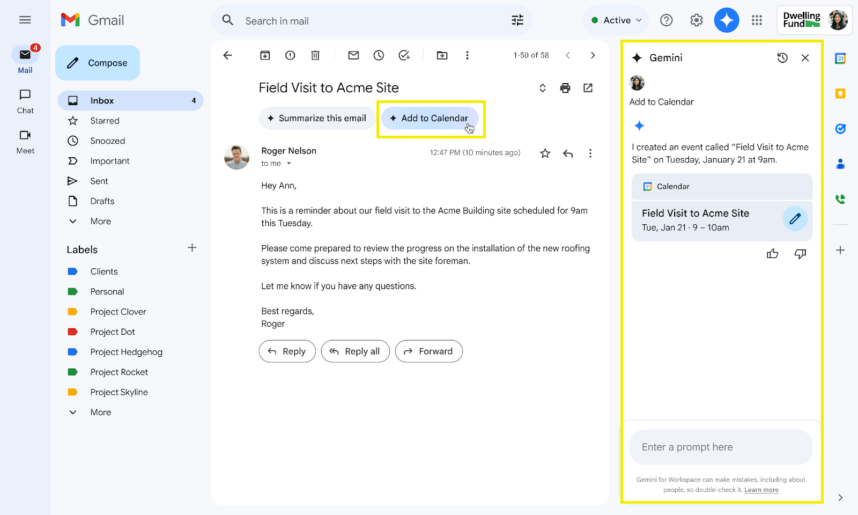Close the Gemini side panel
Image resolution: width=858 pixels, height=515 pixels.
[805, 58]
